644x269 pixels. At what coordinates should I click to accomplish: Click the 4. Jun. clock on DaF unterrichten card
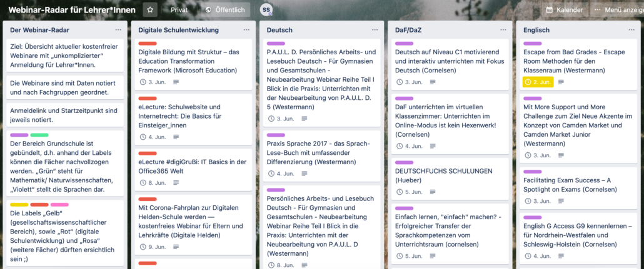[x=400, y=146]
